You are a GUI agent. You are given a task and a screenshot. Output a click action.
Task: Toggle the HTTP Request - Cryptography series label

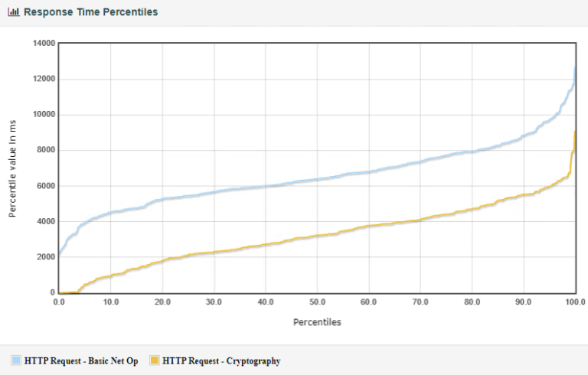click(x=221, y=360)
